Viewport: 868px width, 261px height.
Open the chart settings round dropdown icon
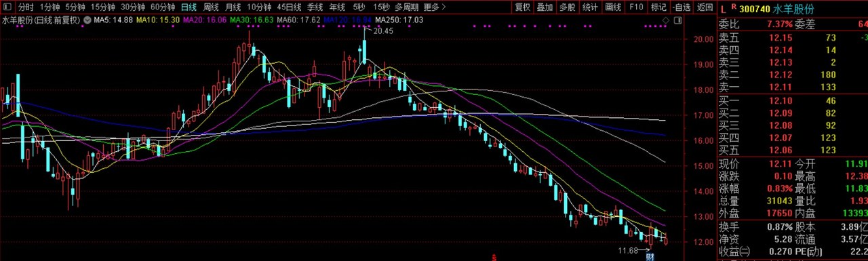click(87, 20)
